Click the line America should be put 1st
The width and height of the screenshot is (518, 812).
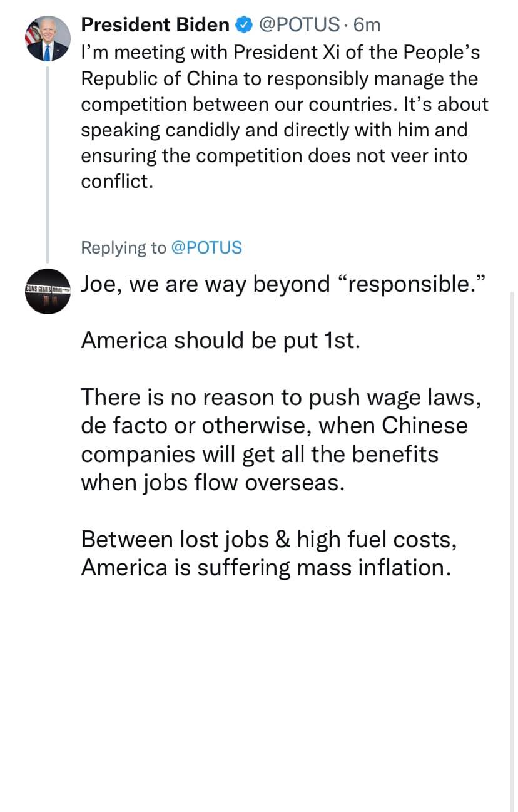click(x=221, y=341)
